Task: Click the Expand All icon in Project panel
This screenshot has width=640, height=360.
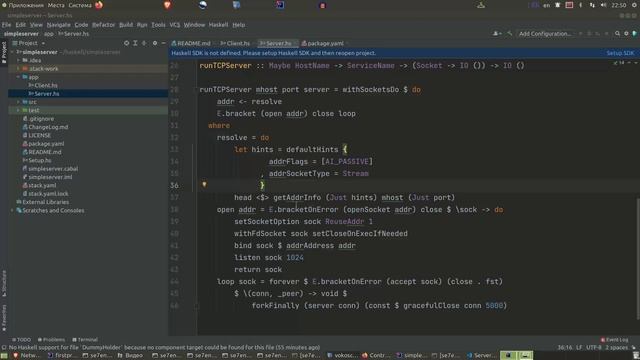Action: pos(135,43)
